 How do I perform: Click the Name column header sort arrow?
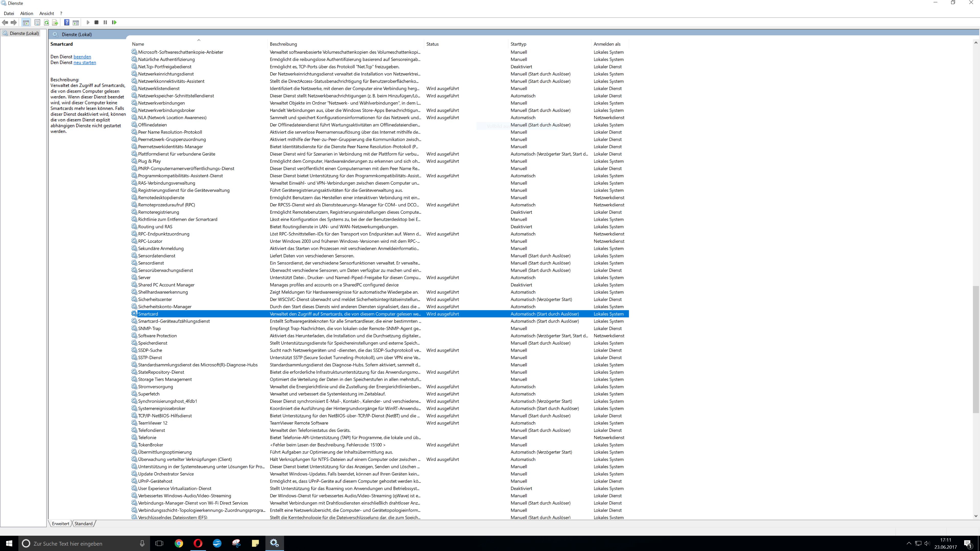[199, 40]
